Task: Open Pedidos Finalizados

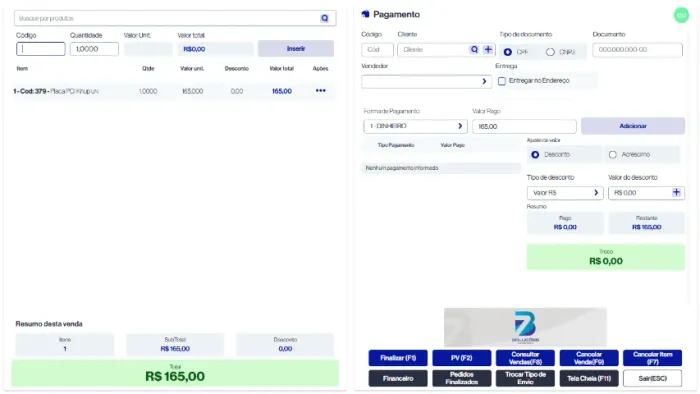Action: click(x=462, y=378)
